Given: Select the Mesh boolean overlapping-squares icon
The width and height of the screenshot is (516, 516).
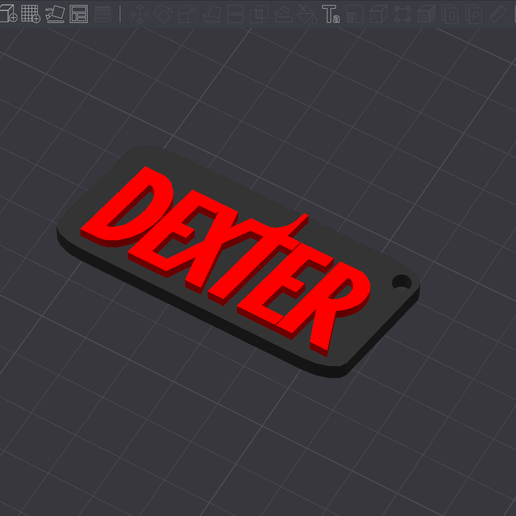Looking at the screenshot, I should (x=259, y=14).
